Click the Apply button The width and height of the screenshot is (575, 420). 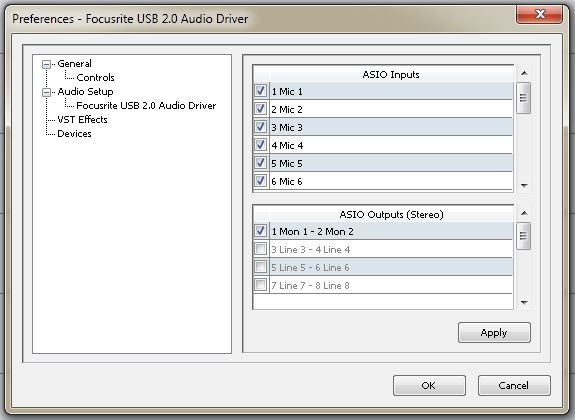point(494,333)
